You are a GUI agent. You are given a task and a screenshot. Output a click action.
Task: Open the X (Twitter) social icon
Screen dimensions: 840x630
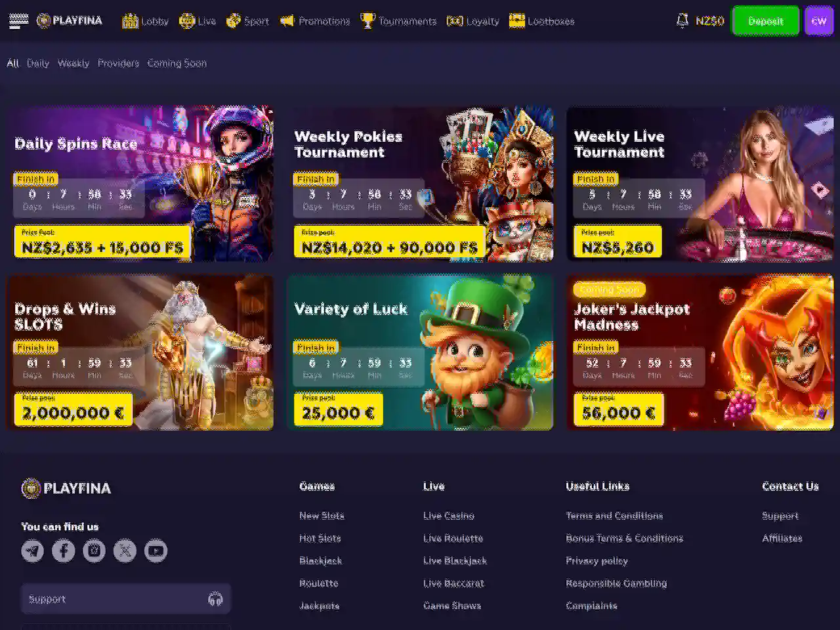(x=125, y=551)
